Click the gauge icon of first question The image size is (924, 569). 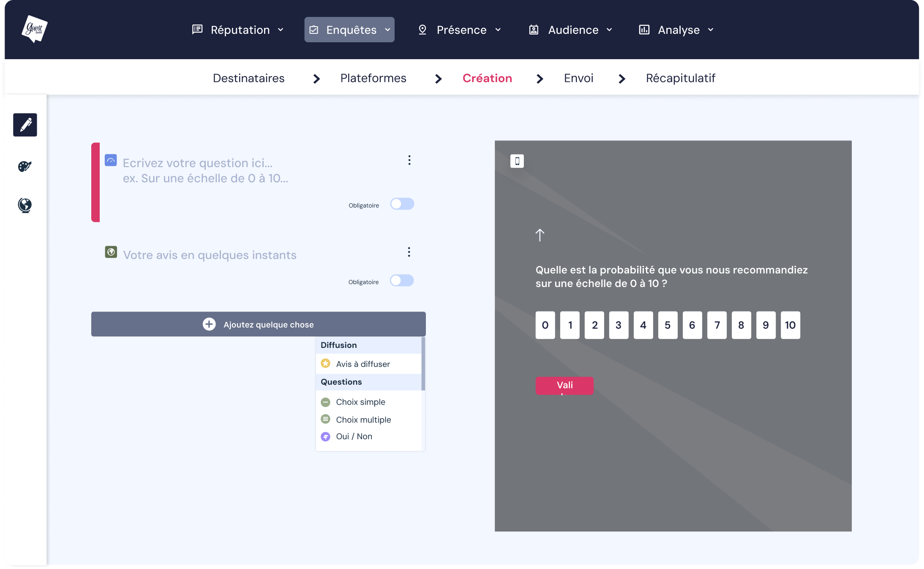pyautogui.click(x=111, y=160)
